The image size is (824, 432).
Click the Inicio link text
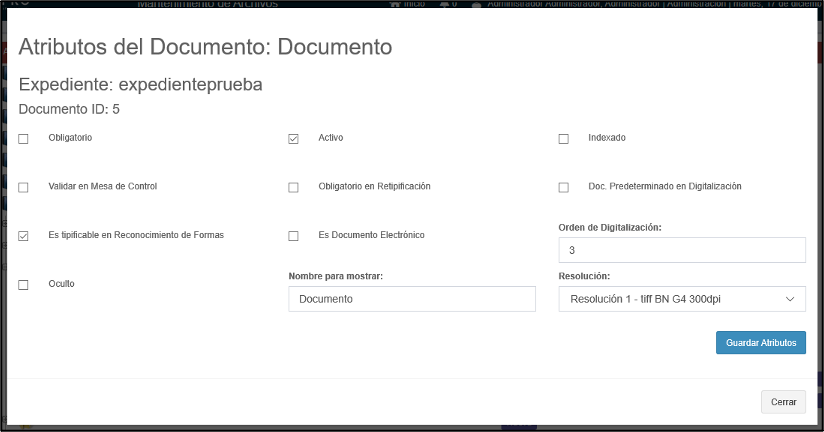[414, 4]
